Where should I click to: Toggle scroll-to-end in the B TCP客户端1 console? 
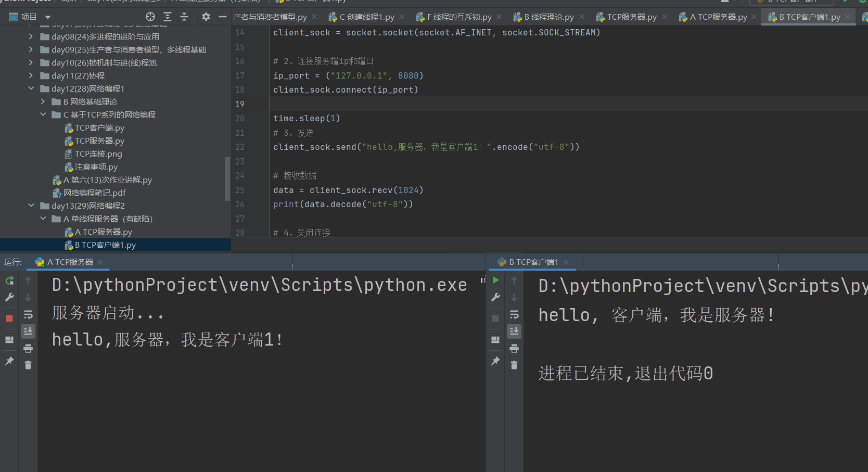pos(514,331)
